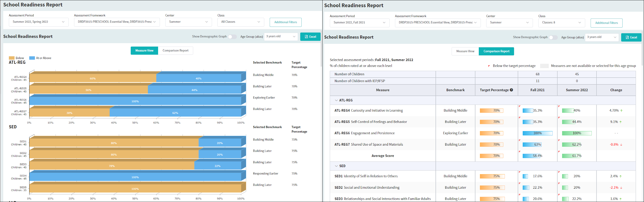Click the red down arrow beside -0.8% change
The height and width of the screenshot is (202, 644).
tap(621, 145)
